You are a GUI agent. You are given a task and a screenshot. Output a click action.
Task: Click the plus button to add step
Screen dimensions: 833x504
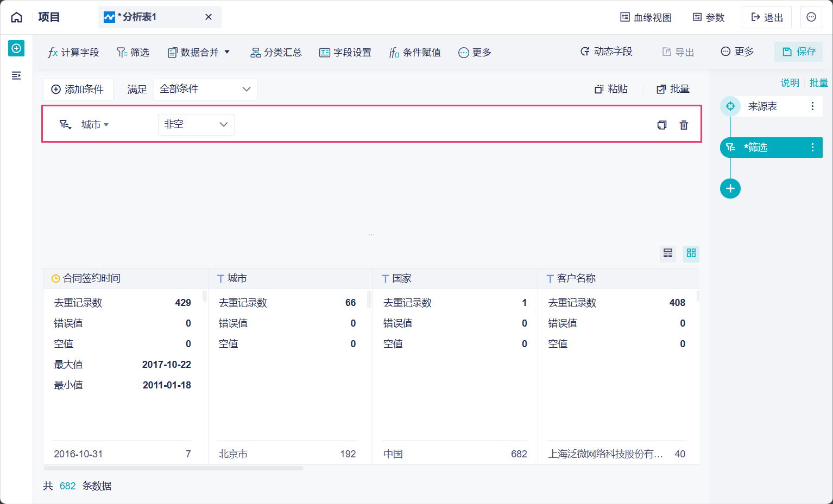click(x=730, y=189)
